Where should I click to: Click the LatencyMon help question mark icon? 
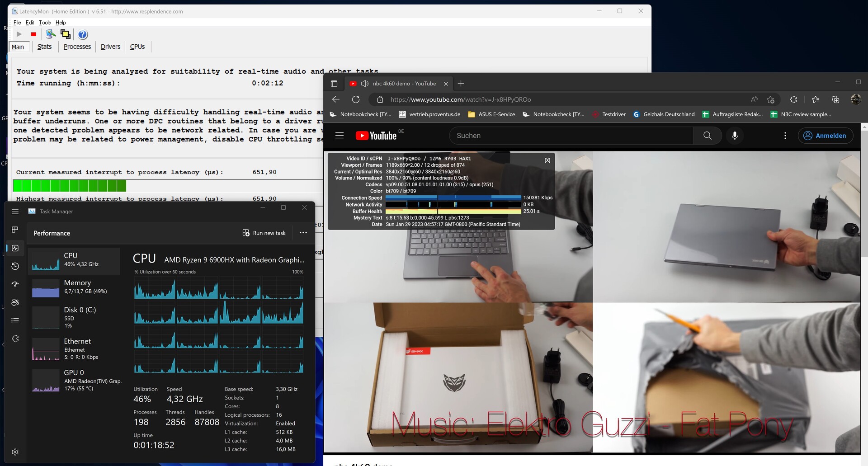tap(83, 34)
